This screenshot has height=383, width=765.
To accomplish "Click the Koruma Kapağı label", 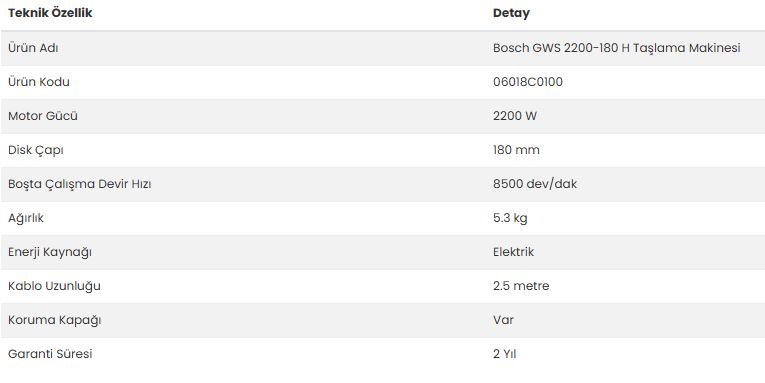I will click(x=54, y=320).
